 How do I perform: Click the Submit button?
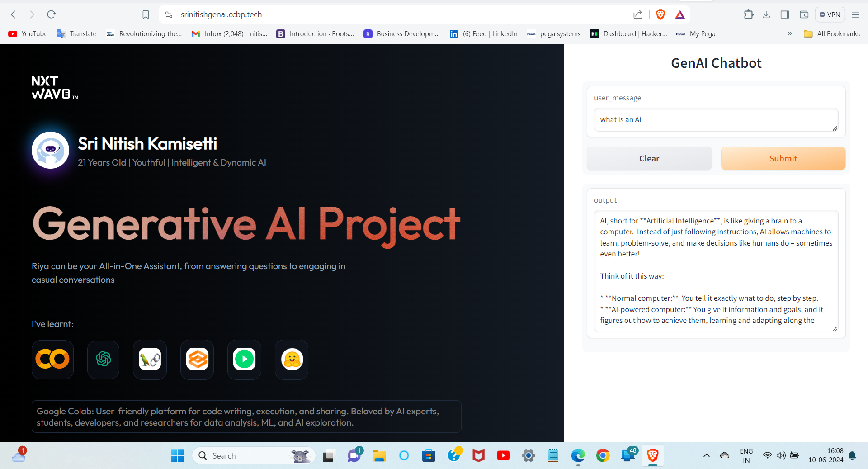pos(783,158)
